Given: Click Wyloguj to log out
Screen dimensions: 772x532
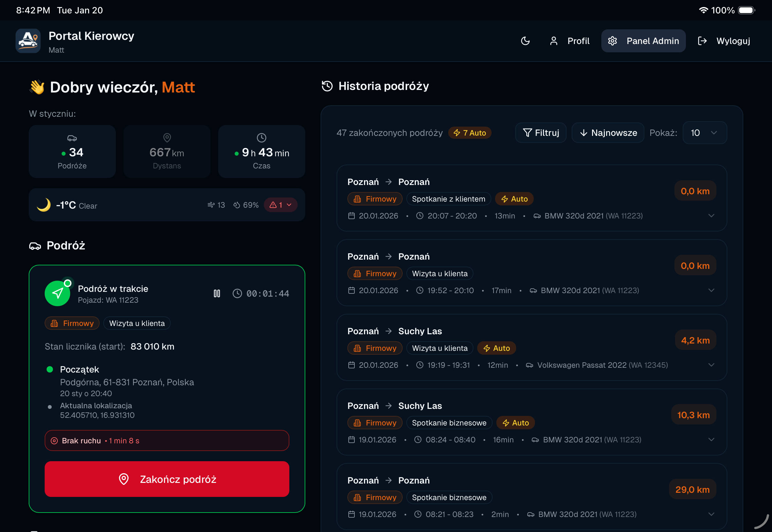Looking at the screenshot, I should point(724,41).
